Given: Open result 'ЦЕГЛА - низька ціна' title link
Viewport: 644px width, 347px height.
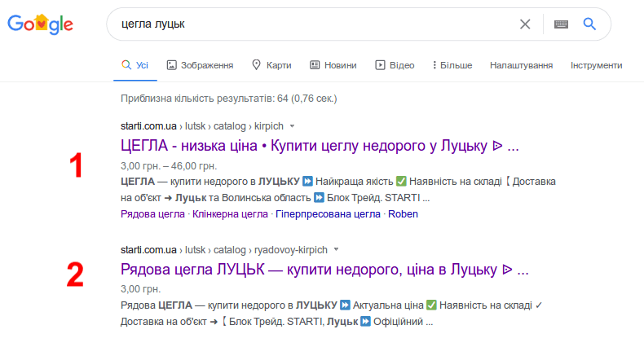Looking at the screenshot, I should point(320,146).
